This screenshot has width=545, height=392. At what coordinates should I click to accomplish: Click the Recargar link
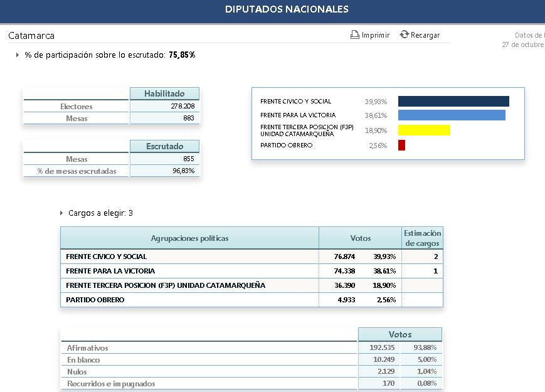(425, 36)
